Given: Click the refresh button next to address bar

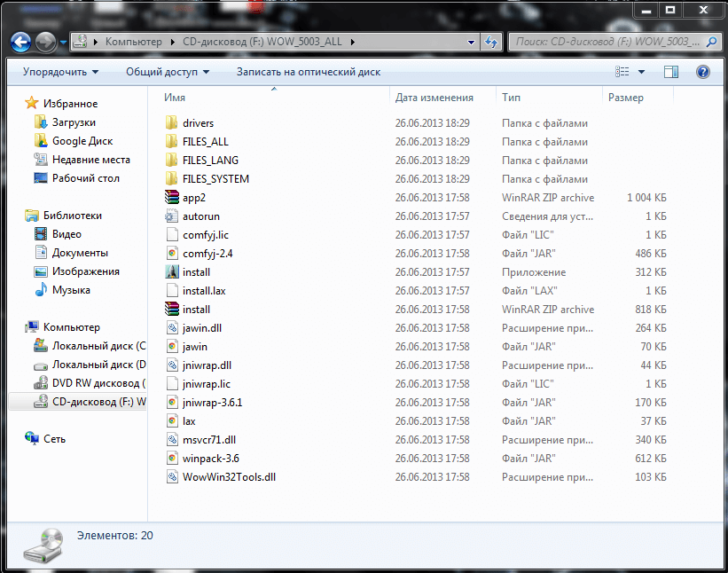Looking at the screenshot, I should (x=492, y=42).
